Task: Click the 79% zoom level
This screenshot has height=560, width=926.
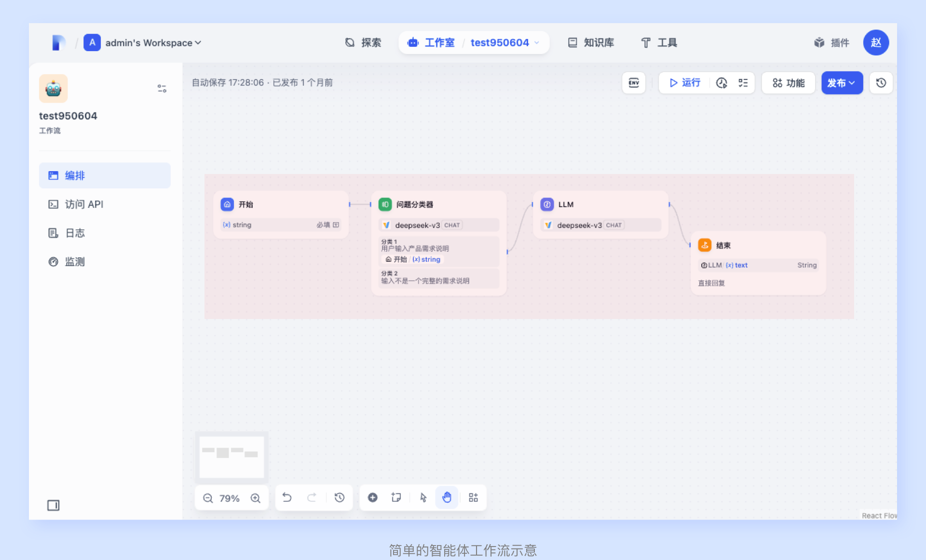Action: pyautogui.click(x=230, y=498)
